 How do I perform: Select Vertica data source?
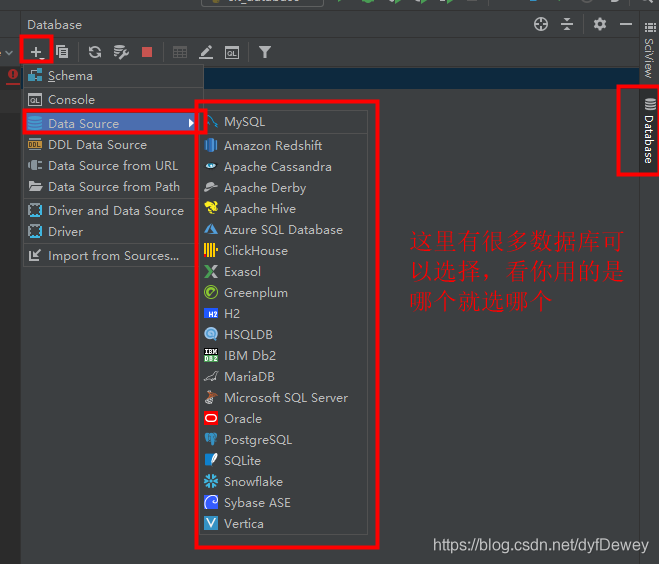click(x=285, y=524)
